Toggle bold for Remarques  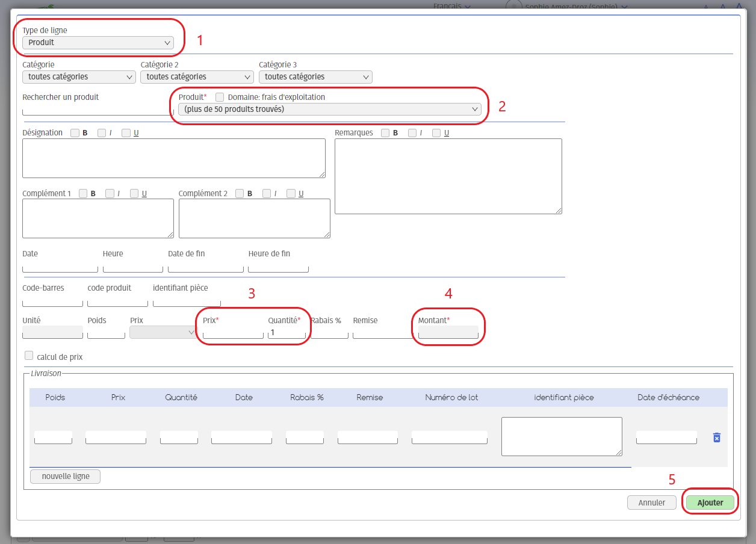pos(385,133)
